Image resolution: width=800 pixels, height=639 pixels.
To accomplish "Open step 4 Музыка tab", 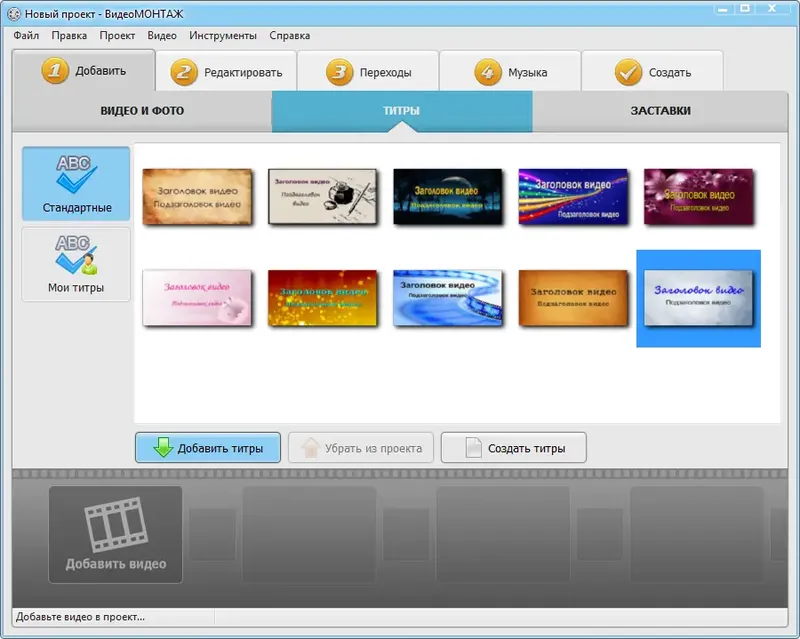I will [510, 72].
